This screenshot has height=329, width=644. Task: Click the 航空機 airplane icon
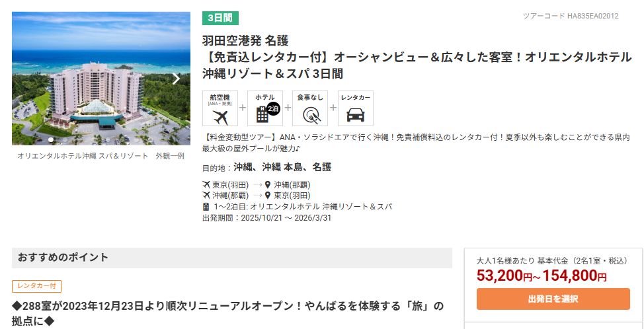pos(220,116)
